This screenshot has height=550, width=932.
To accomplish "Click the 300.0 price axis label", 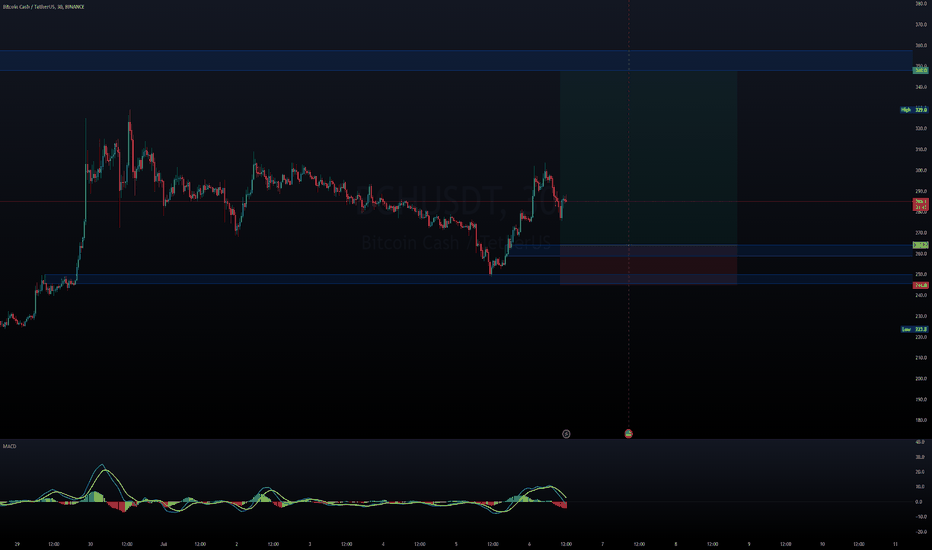I will tap(921, 170).
